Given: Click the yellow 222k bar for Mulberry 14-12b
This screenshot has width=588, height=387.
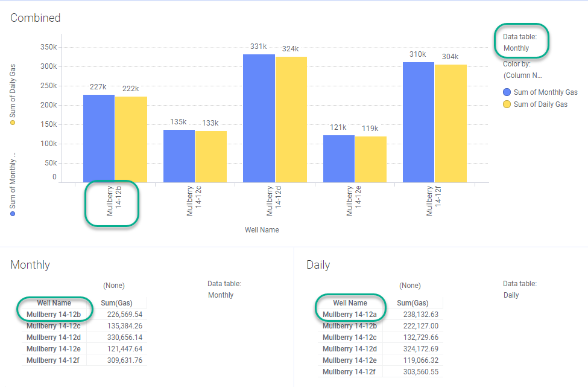Looking at the screenshot, I should (x=131, y=139).
